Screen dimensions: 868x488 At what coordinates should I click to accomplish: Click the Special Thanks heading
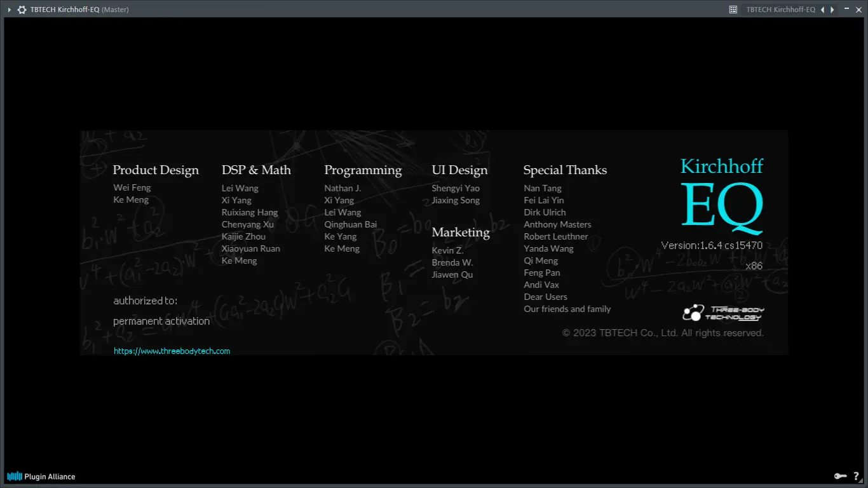pos(565,170)
